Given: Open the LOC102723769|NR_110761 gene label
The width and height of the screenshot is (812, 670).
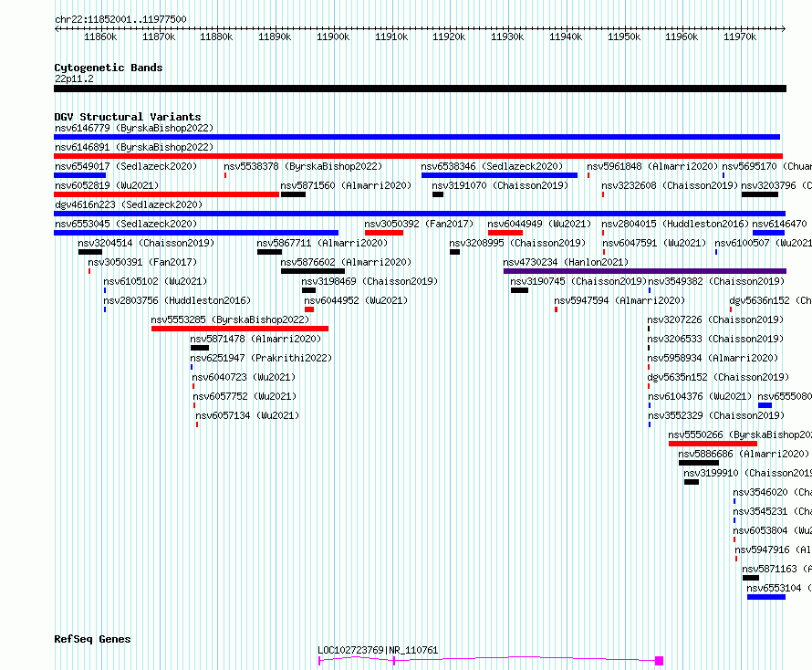Looking at the screenshot, I should [378, 650].
